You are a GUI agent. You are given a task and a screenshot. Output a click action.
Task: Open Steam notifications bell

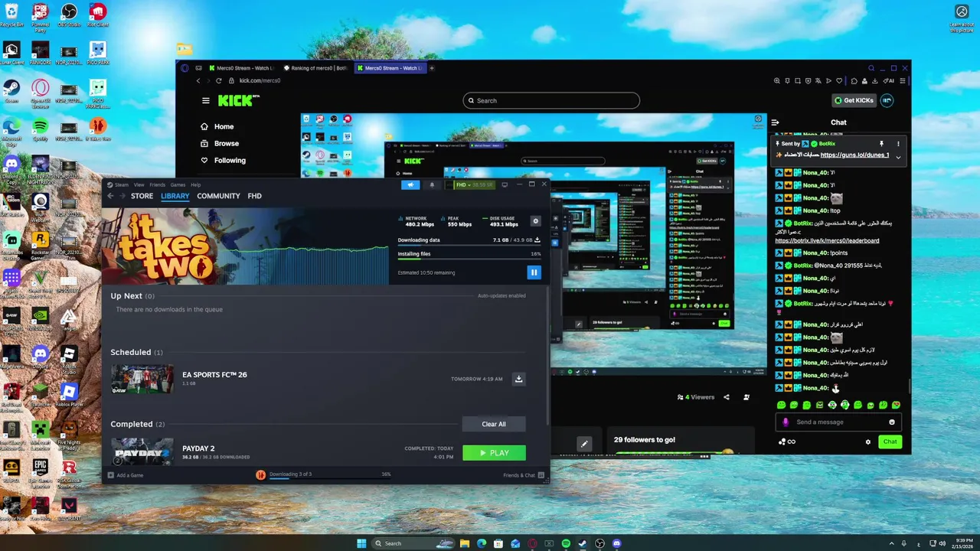[x=432, y=184]
